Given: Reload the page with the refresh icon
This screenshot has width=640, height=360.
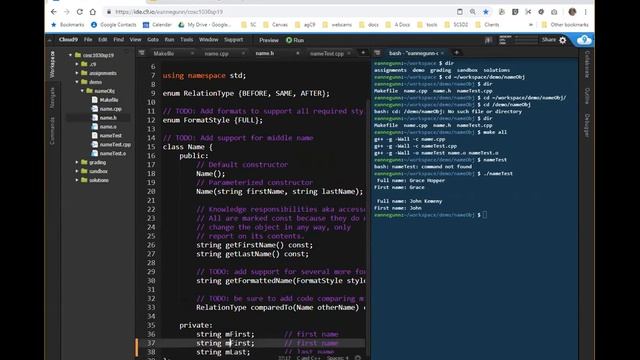Looking at the screenshot, I should pos(80,12).
